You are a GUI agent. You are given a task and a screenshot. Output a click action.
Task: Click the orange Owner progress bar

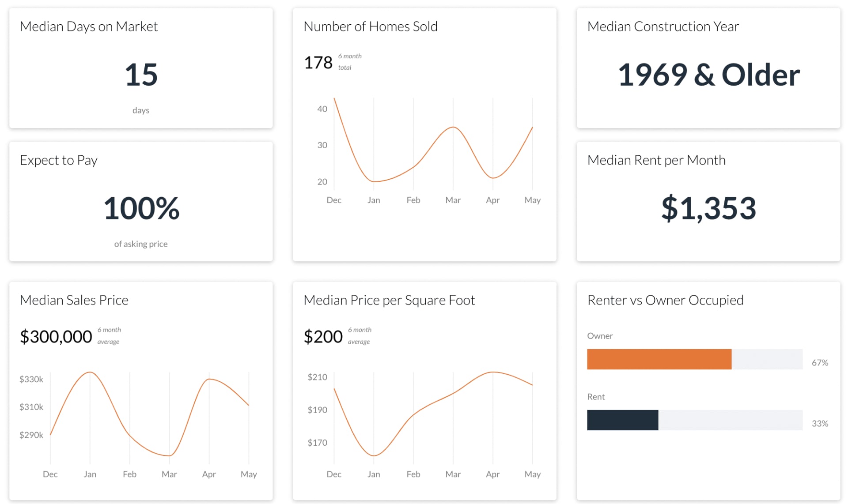[x=659, y=359]
